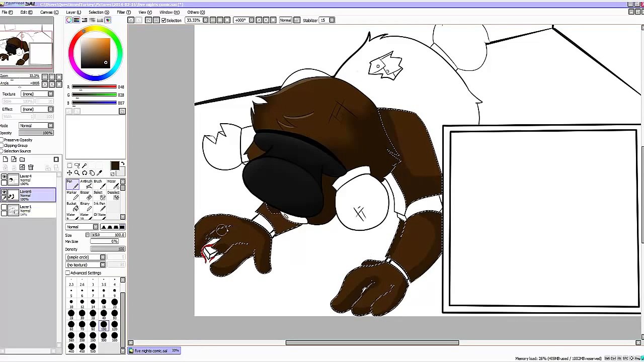Select the Move tool

pyautogui.click(x=69, y=173)
